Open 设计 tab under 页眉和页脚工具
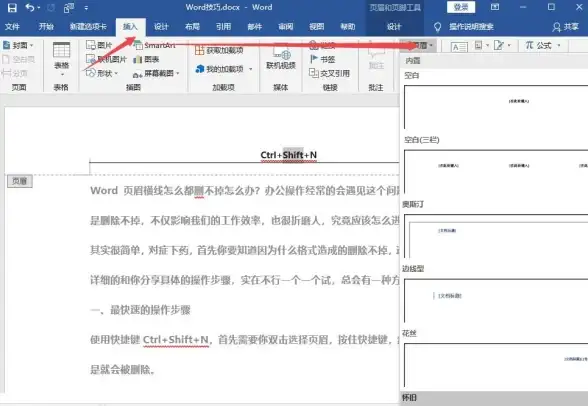Viewport: 588px width, 406px height. (394, 27)
